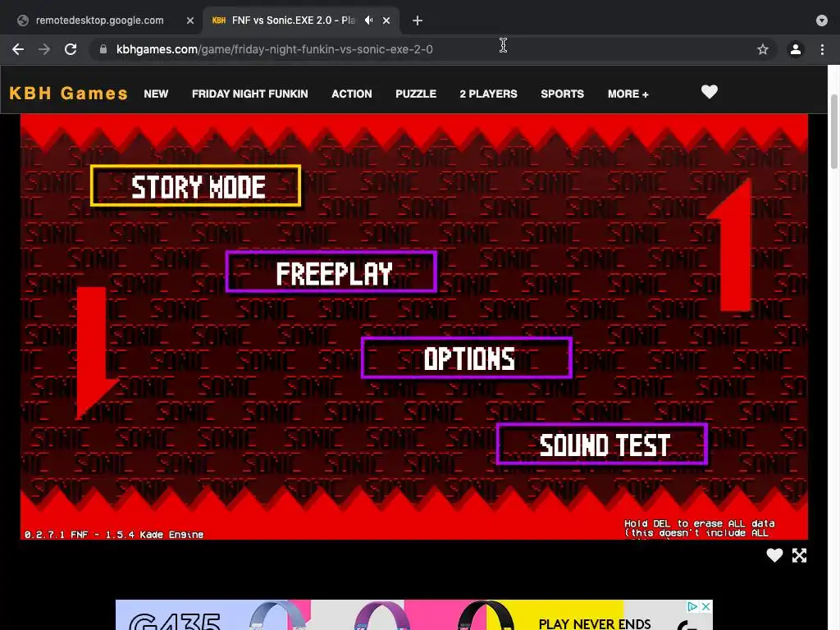
Task: Reload the KBH Games page
Action: point(71,49)
